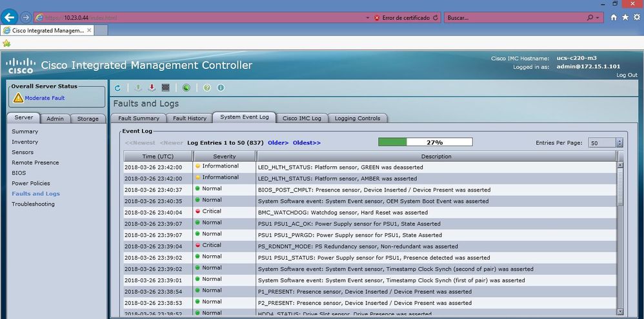
Task: Open browser Tools gear icon
Action: click(x=637, y=17)
